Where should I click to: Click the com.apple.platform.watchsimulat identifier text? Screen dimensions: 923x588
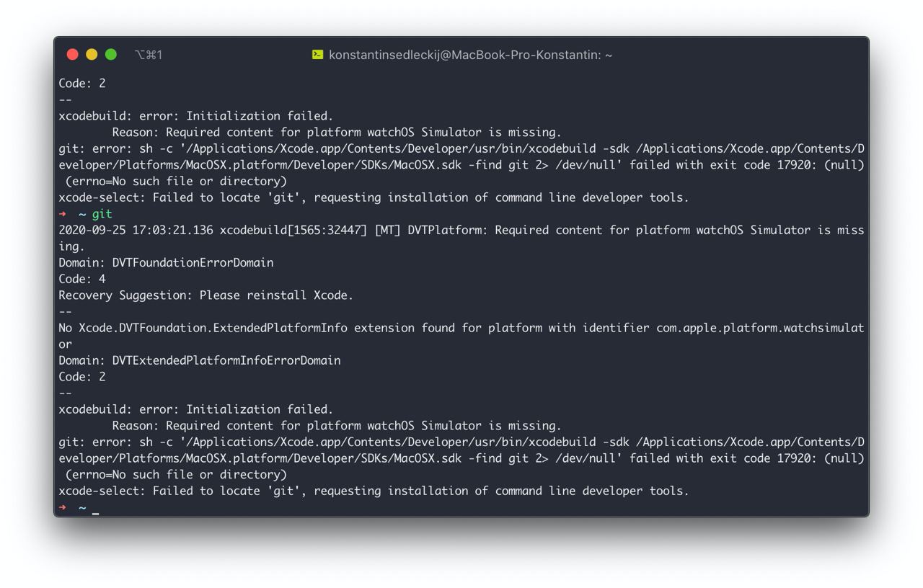pyautogui.click(x=759, y=328)
